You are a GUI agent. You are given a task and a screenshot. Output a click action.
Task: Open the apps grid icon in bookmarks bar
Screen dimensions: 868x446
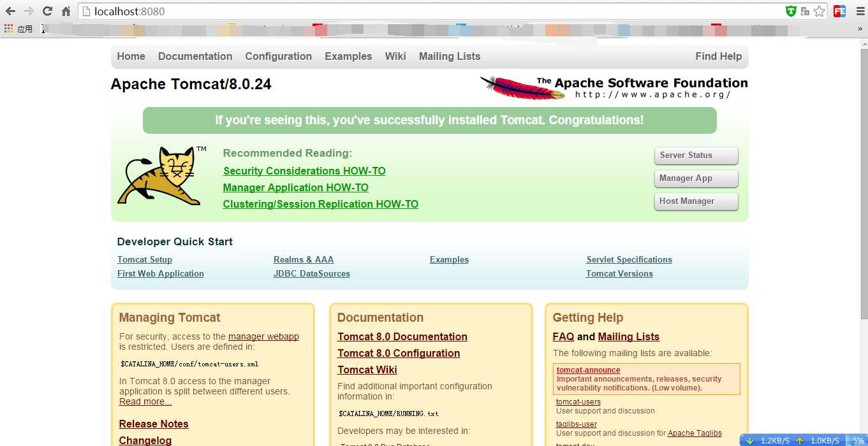(x=8, y=29)
